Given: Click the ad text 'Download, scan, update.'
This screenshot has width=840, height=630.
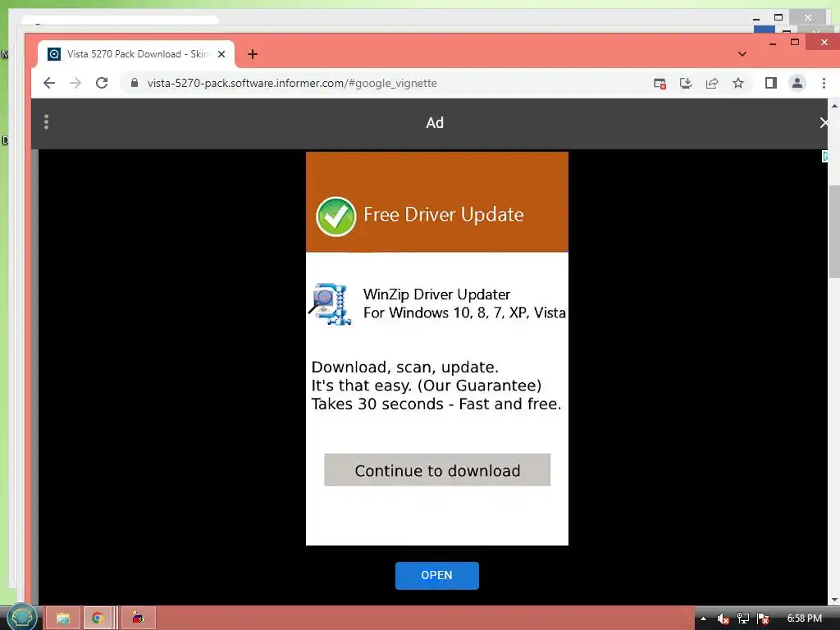Looking at the screenshot, I should click(405, 367).
